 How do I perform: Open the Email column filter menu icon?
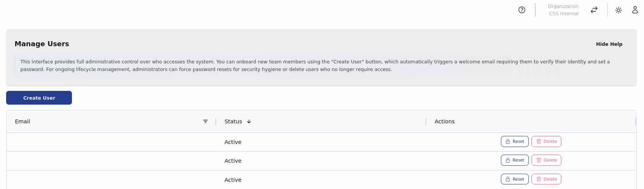click(x=205, y=121)
